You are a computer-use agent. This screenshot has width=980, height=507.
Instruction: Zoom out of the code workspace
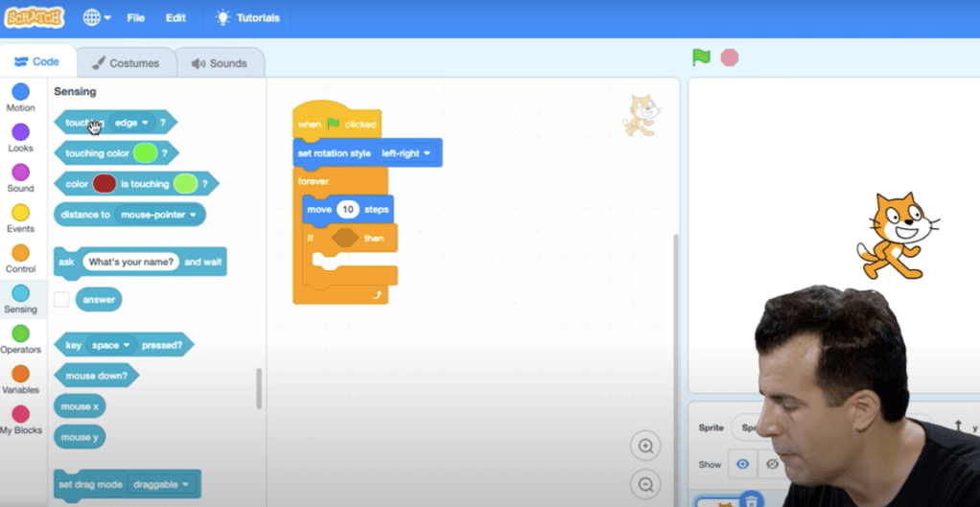(x=646, y=485)
